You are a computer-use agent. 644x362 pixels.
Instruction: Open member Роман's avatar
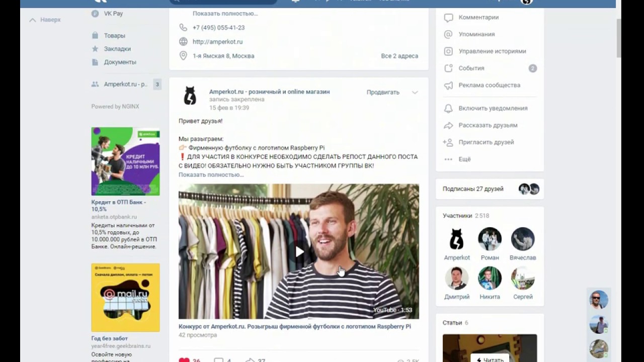coord(490,239)
